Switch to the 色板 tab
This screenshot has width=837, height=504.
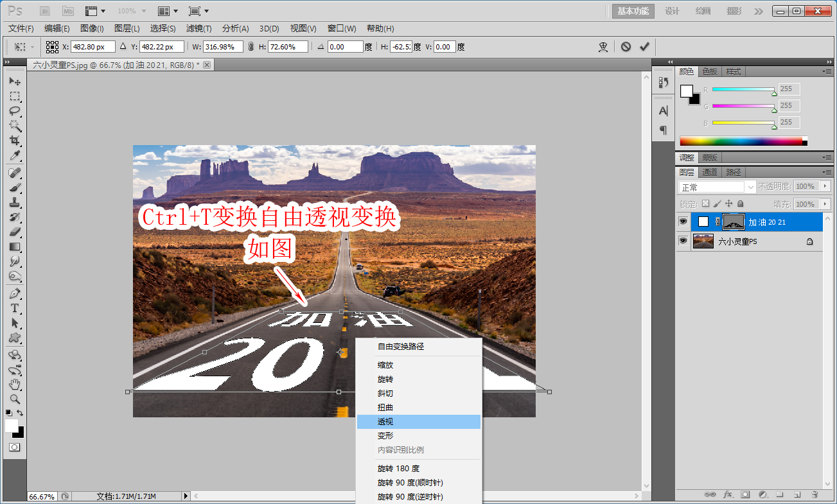[x=710, y=71]
